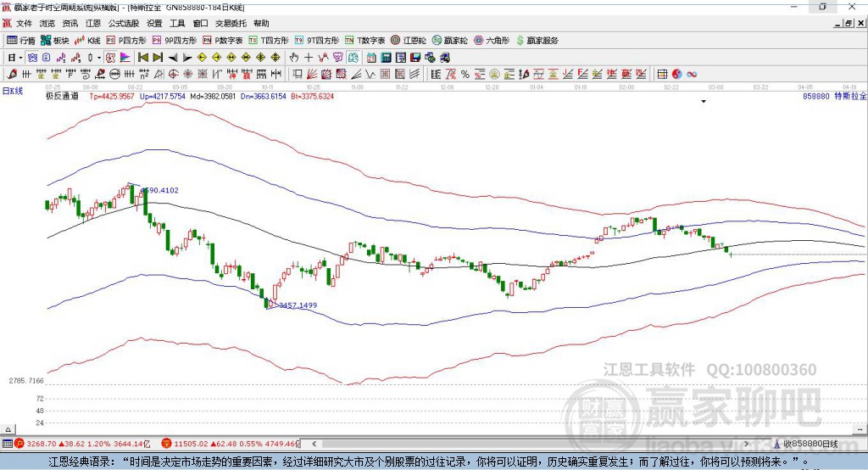Click the small black dropdown triangle above chart

click(x=704, y=102)
